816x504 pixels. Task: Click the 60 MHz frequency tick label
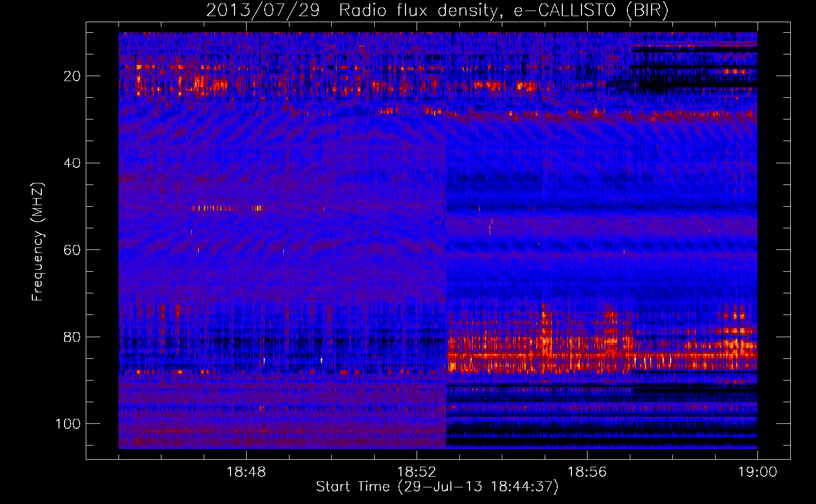coord(73,250)
